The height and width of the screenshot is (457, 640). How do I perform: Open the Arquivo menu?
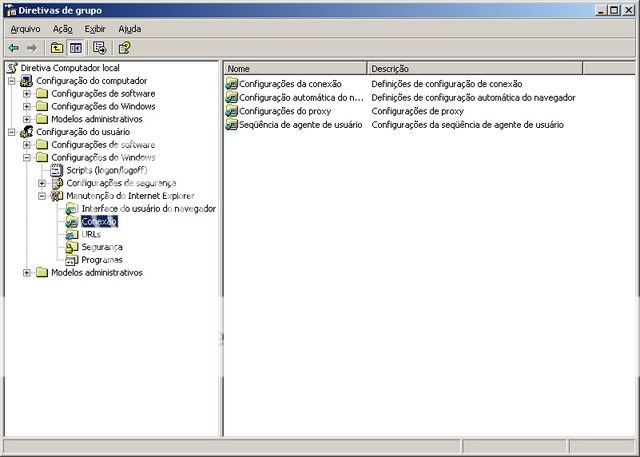pyautogui.click(x=25, y=29)
